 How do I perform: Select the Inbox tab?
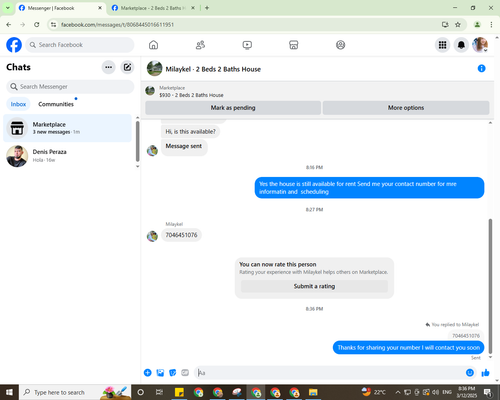tap(18, 104)
